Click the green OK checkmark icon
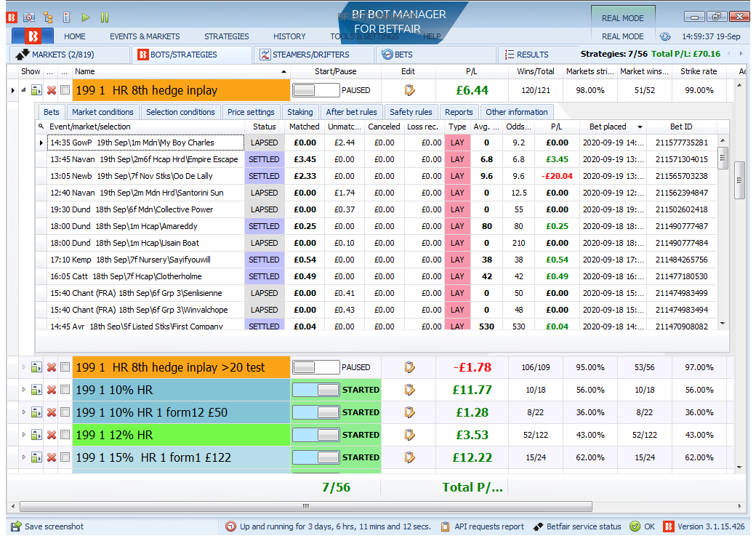Viewport: 756px width, 541px height. [635, 526]
